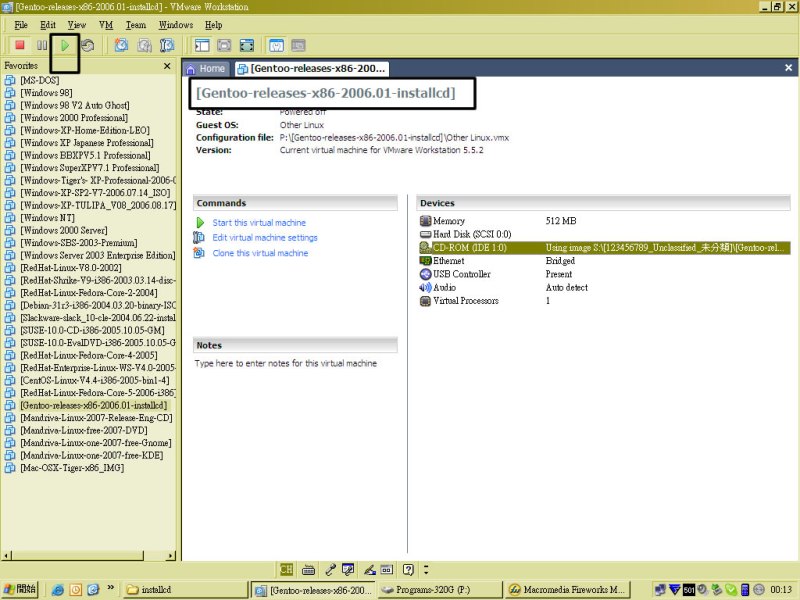The image size is (800, 600).
Task: Open the Help menu
Action: [x=213, y=24]
